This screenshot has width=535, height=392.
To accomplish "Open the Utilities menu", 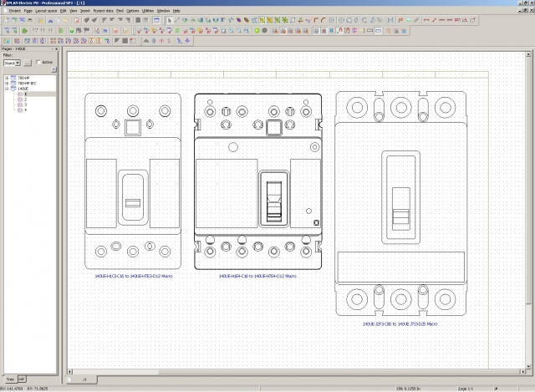I will point(148,11).
